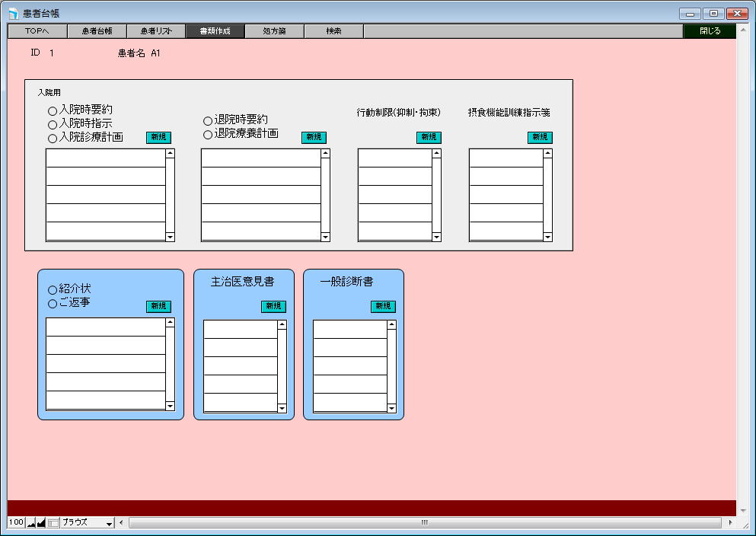Click 新規 under 摂食機能訓練指示箋
The width and height of the screenshot is (756, 536).
tap(540, 137)
